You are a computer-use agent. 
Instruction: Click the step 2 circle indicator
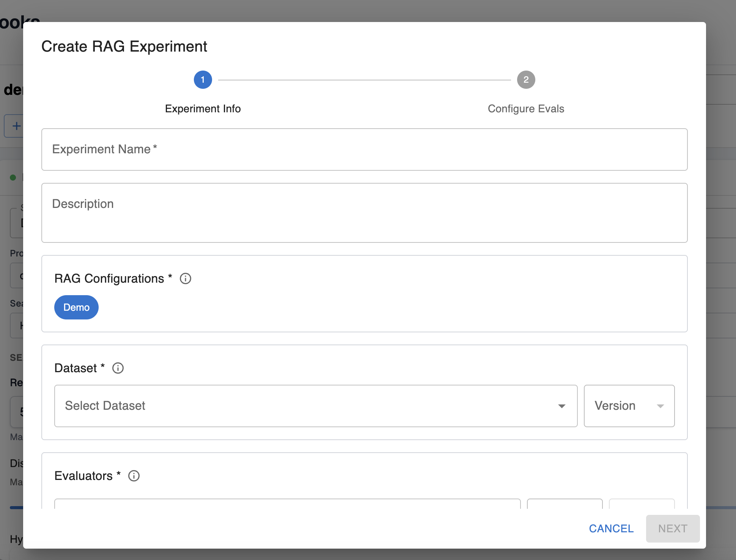click(526, 80)
